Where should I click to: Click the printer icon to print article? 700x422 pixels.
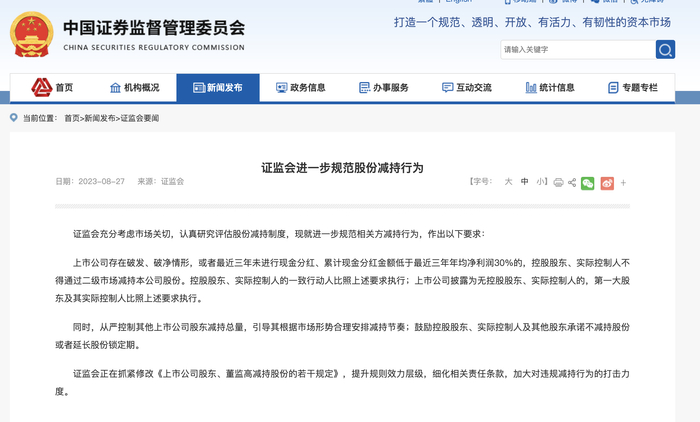point(558,183)
